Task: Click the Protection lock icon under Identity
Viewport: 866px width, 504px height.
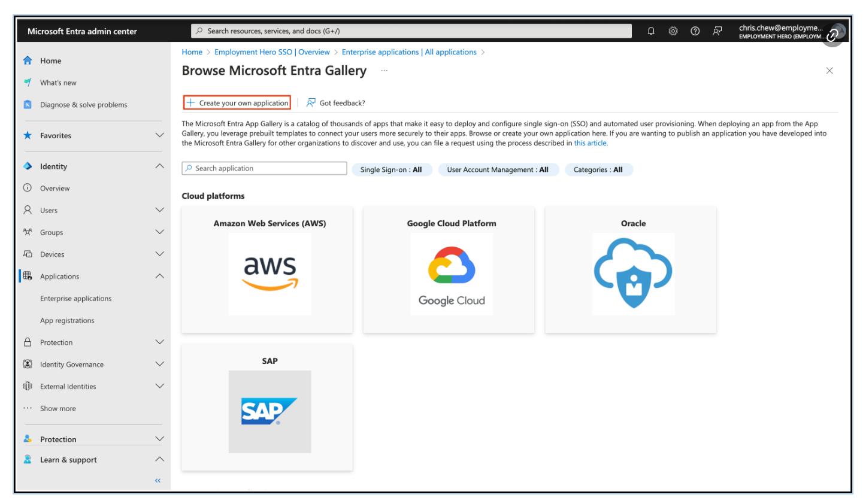Action: click(x=28, y=342)
